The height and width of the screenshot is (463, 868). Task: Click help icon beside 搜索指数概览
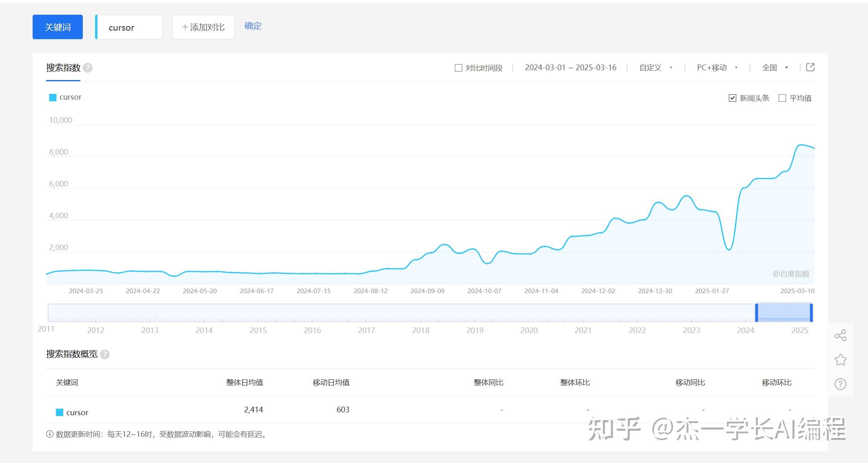105,354
